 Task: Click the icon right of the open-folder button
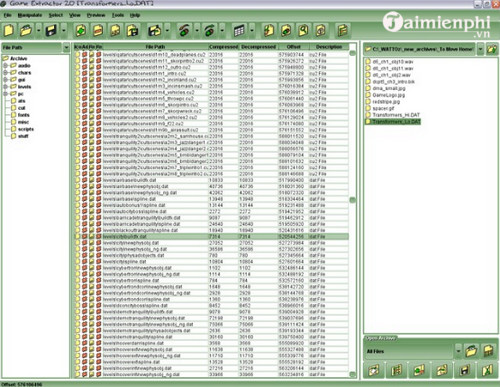coord(489,351)
